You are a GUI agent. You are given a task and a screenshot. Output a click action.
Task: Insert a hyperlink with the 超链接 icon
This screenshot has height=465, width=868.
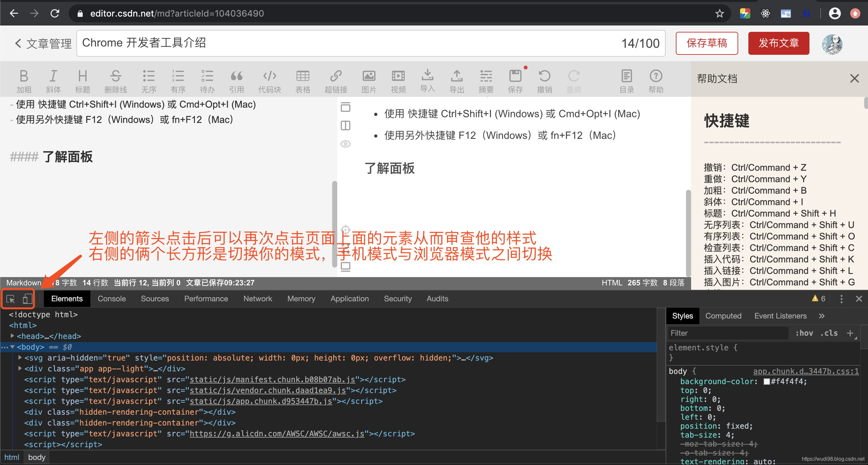[336, 80]
